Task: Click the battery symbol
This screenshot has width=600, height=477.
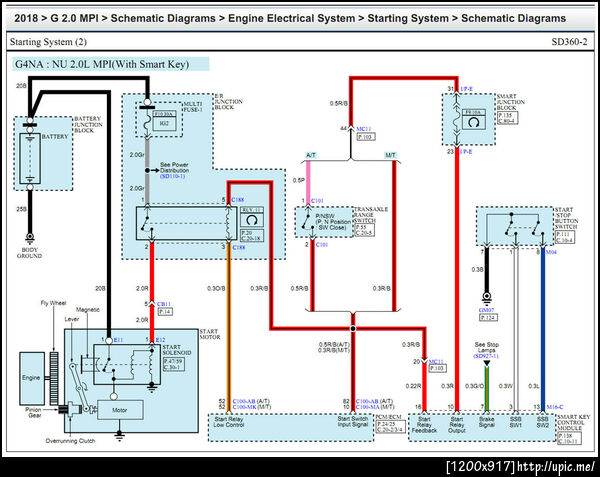Action: point(30,159)
